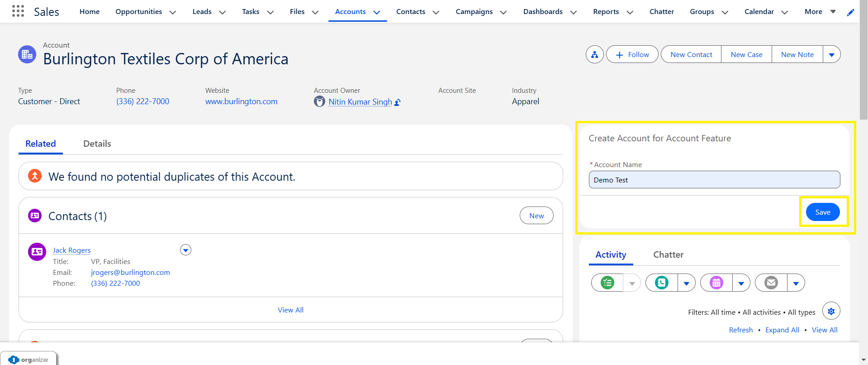Open the Log a Call dropdown arrow
Screen dimensions: 868x365
click(686, 283)
